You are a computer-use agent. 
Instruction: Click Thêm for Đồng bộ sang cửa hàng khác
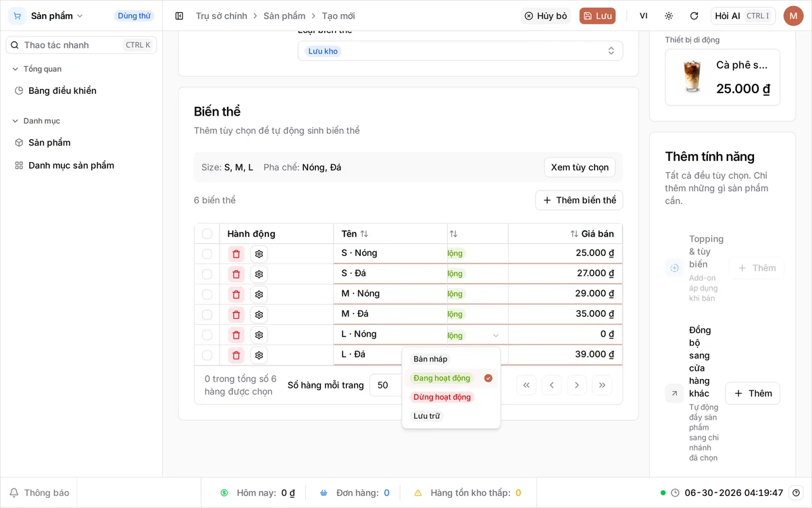pyautogui.click(x=753, y=393)
